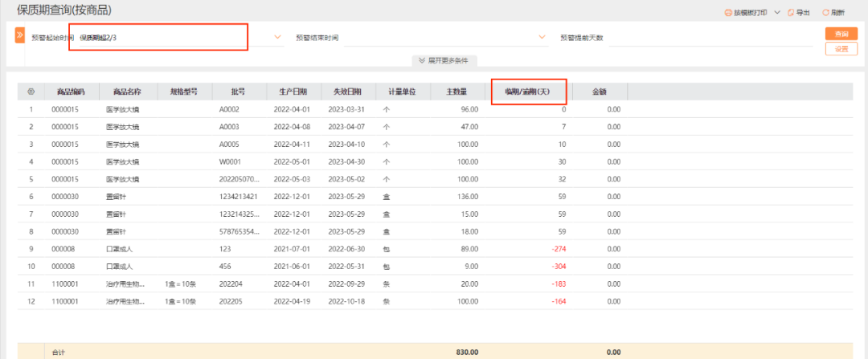
Task: Click overdue value -274
Action: coord(559,249)
